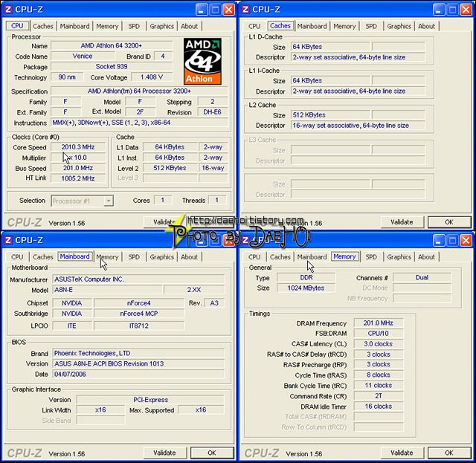The width and height of the screenshot is (476, 463).
Task: Click the Memory Size 1024 MBytes field
Action: 306,288
